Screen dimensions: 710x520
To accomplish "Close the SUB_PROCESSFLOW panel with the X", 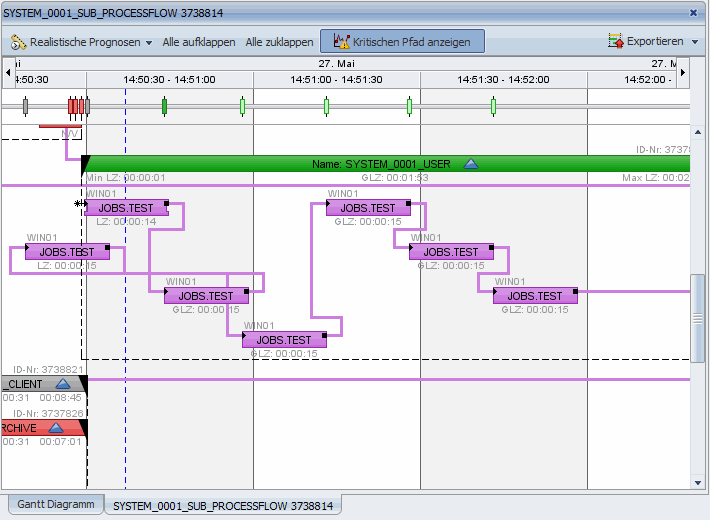I will [694, 13].
